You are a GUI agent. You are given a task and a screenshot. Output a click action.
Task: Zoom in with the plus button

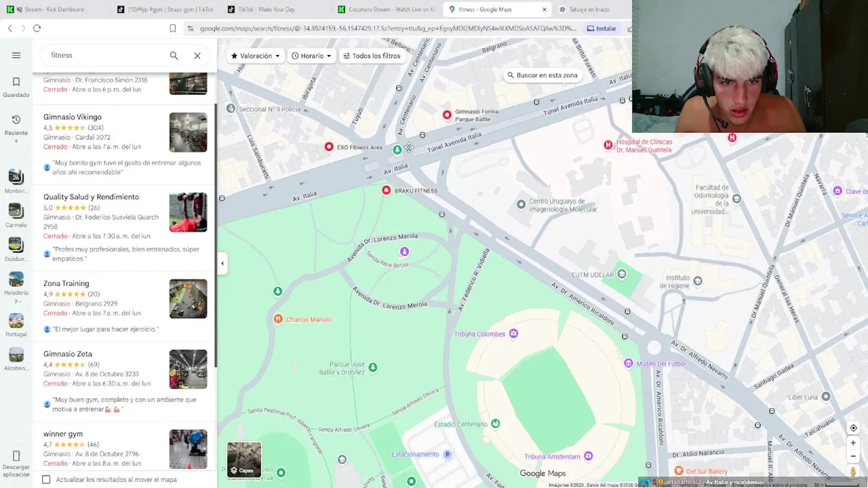(853, 443)
